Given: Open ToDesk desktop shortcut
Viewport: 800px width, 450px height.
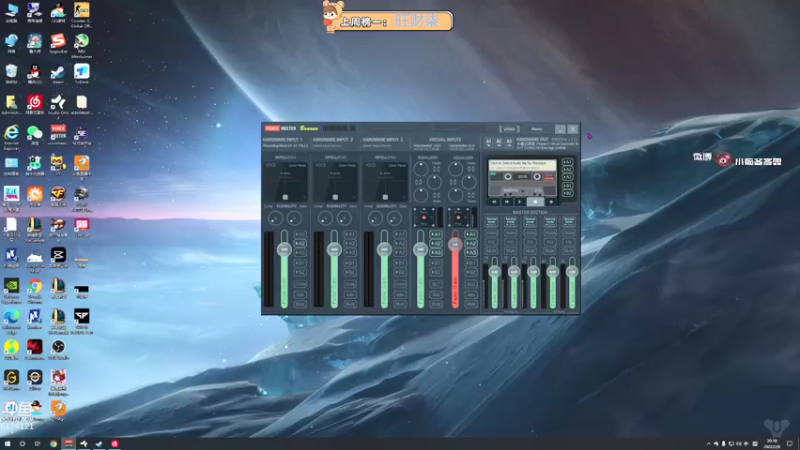Looking at the screenshot, I should 82,72.
